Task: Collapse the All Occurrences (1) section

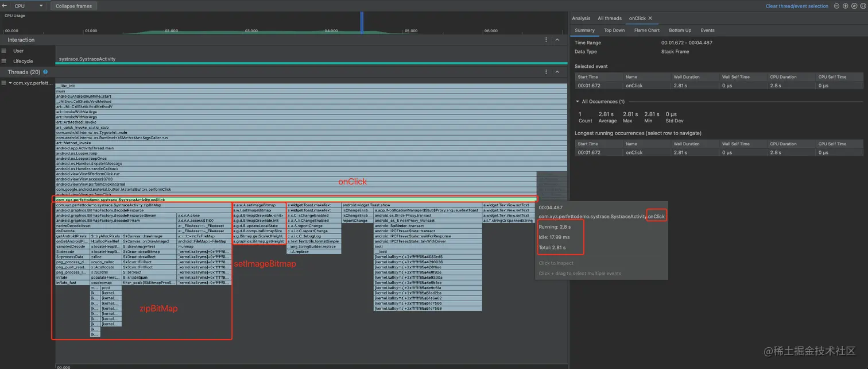Action: click(x=578, y=102)
